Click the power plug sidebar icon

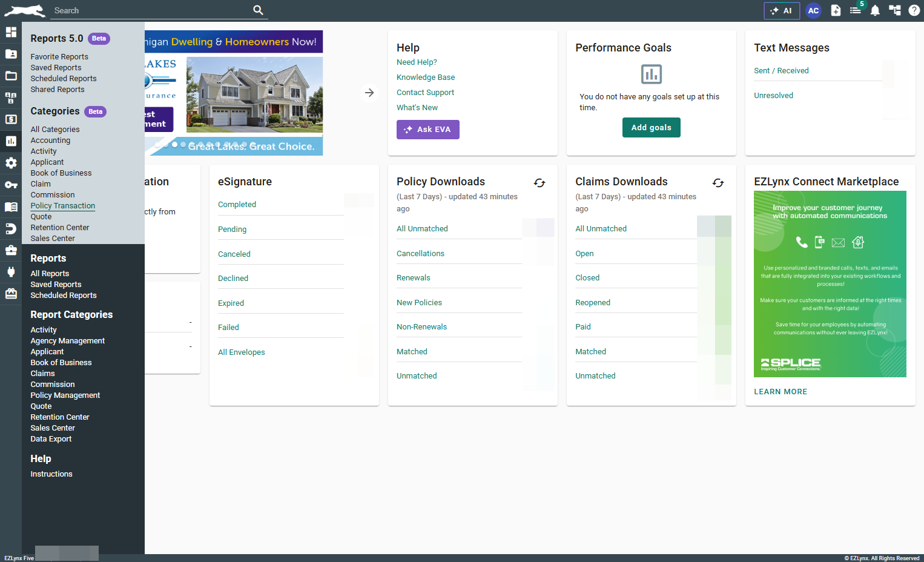click(x=11, y=272)
